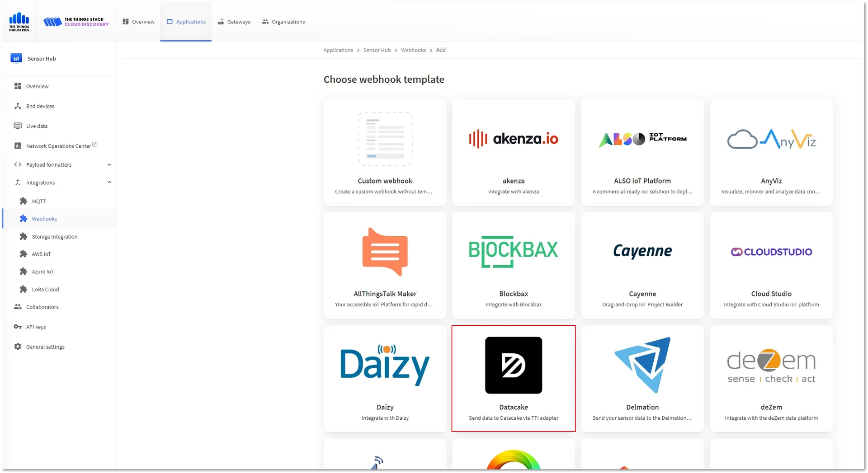Click the Network Operations Center external link icon
Image resolution: width=868 pixels, height=473 pixels.
(94, 145)
